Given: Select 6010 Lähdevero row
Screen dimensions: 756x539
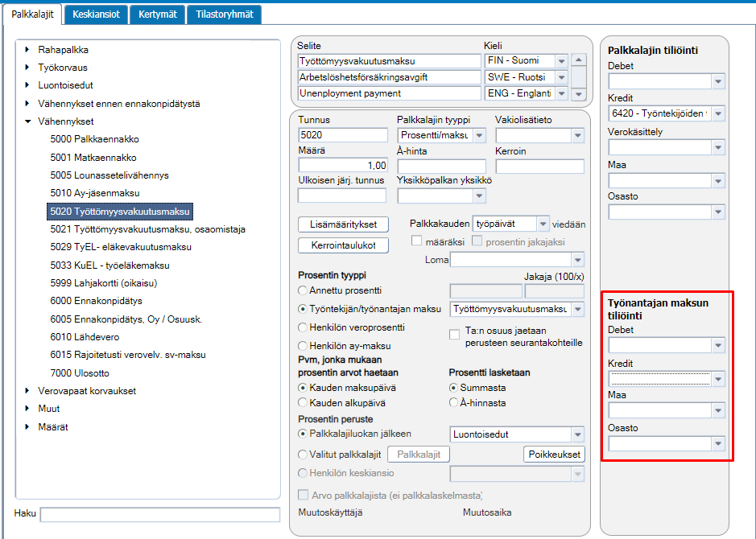Looking at the screenshot, I should pyautogui.click(x=85, y=337).
